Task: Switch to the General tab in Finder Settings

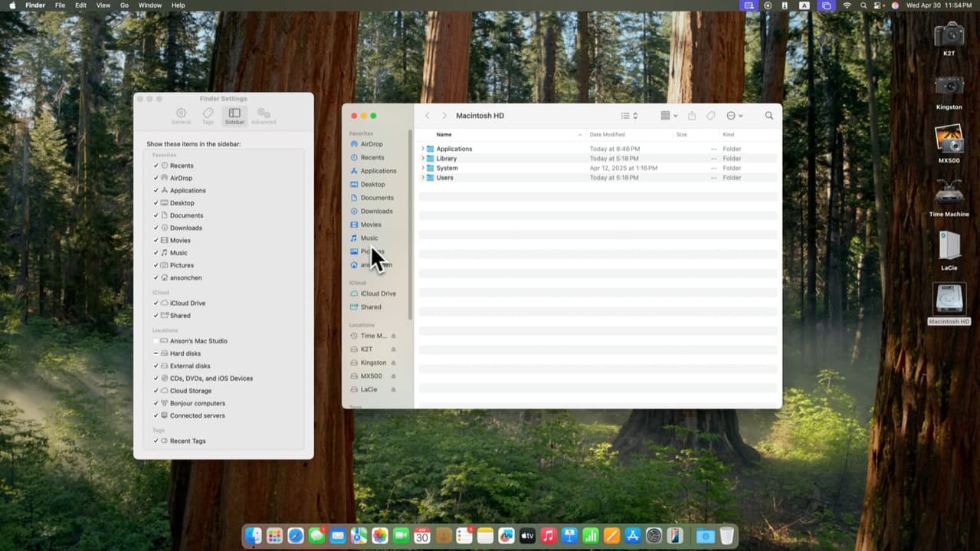Action: point(181,116)
